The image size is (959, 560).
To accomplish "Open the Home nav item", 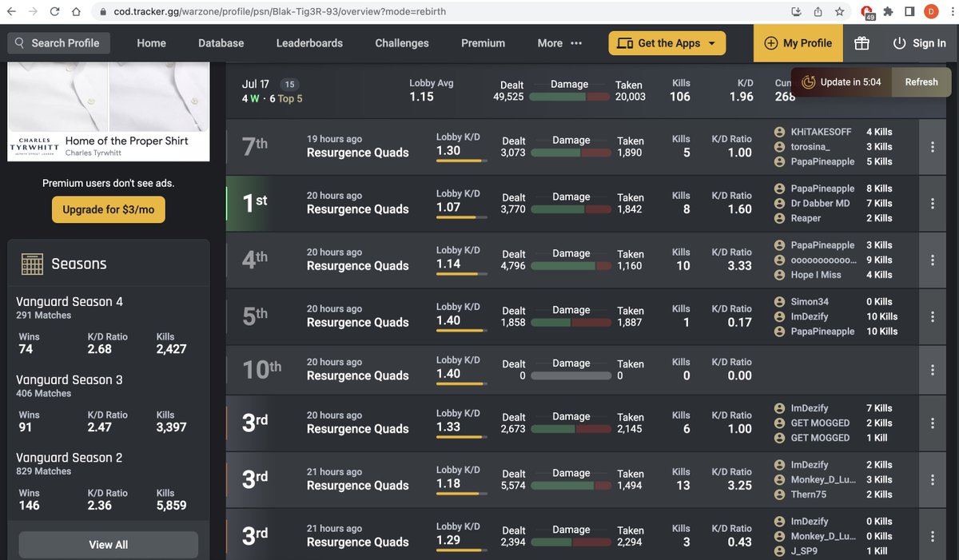I will (151, 43).
